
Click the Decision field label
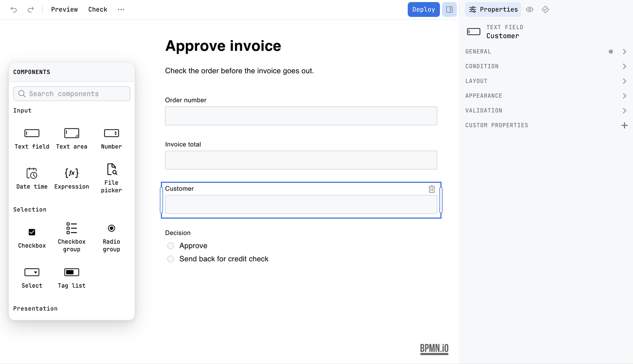(x=178, y=233)
